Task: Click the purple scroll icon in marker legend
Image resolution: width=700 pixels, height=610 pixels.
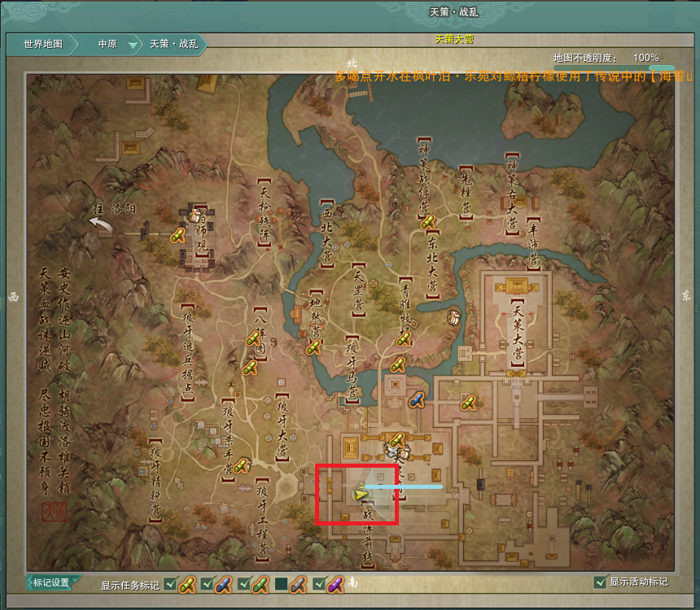Action: coord(335,585)
